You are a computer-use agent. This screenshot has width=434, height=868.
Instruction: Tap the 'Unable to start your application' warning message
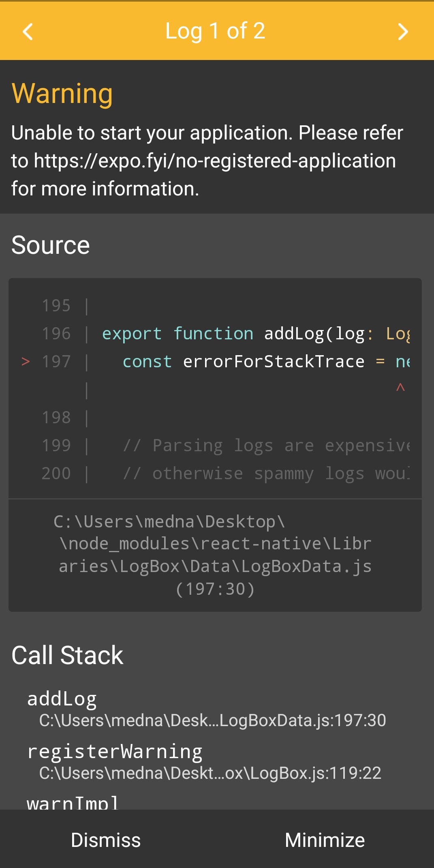pyautogui.click(x=207, y=161)
